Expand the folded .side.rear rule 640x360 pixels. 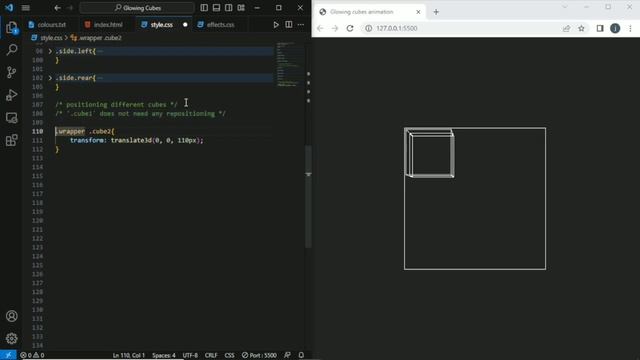[x=50, y=78]
